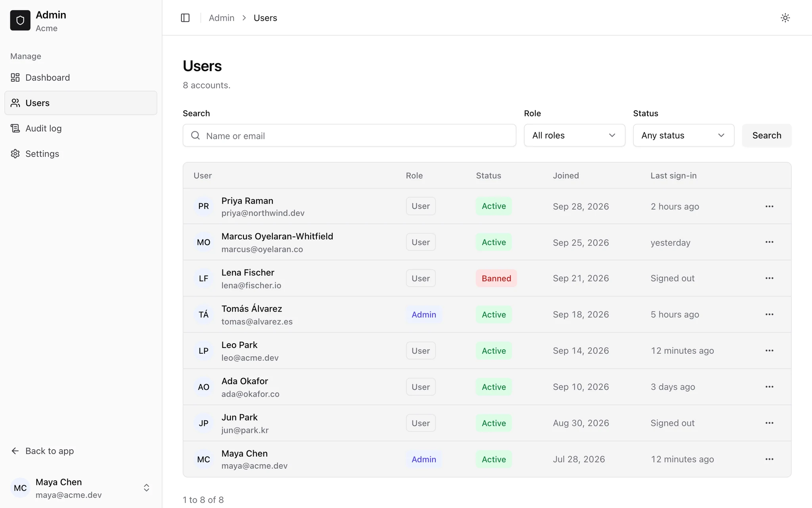Select Users in the sidebar
The image size is (812, 508).
point(81,103)
